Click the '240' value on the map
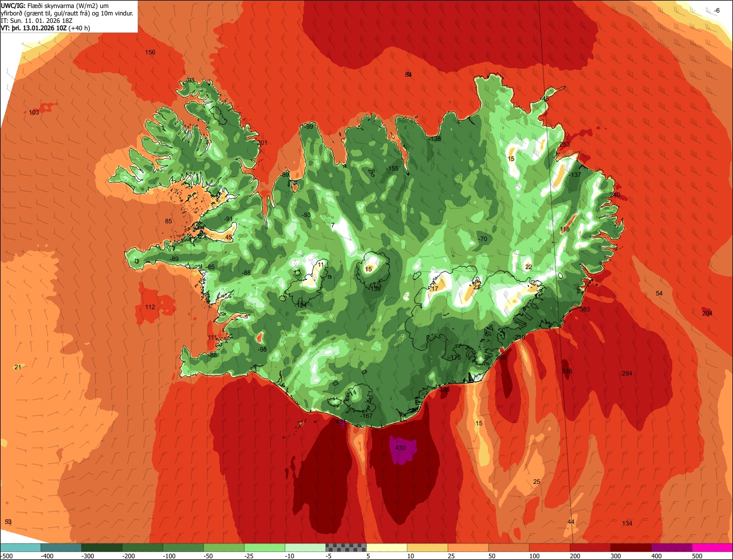 point(615,195)
